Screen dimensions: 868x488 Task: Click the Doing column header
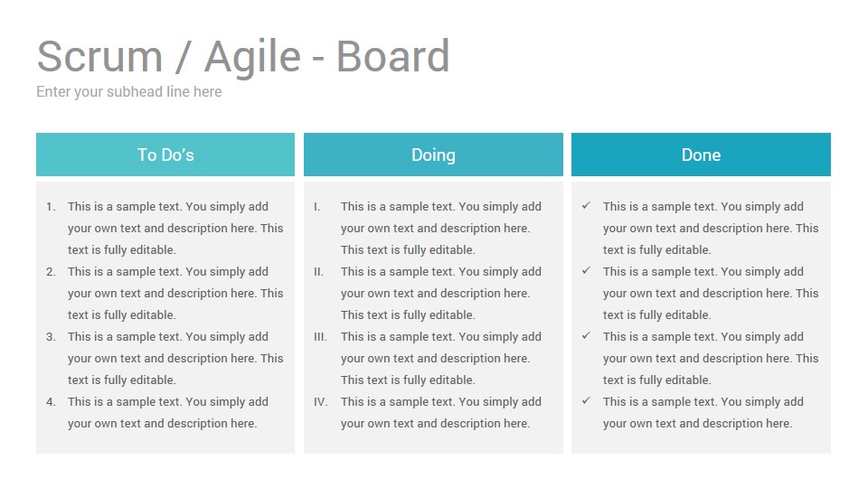pyautogui.click(x=433, y=155)
